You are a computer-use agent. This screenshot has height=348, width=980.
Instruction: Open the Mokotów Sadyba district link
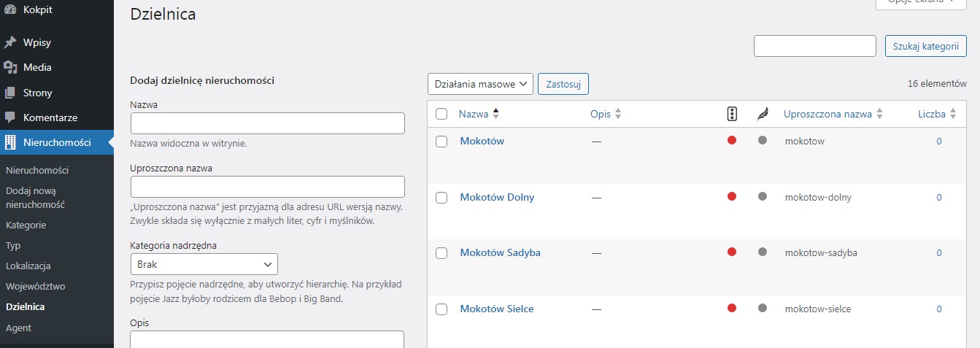[500, 253]
